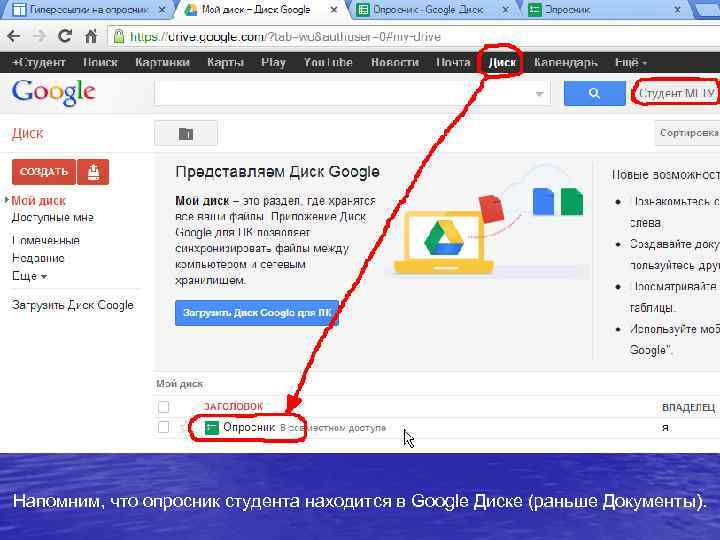Viewport: 720px width, 540px height.
Task: Click the green spreadsheet icon beside Опросник
Action: click(x=211, y=428)
